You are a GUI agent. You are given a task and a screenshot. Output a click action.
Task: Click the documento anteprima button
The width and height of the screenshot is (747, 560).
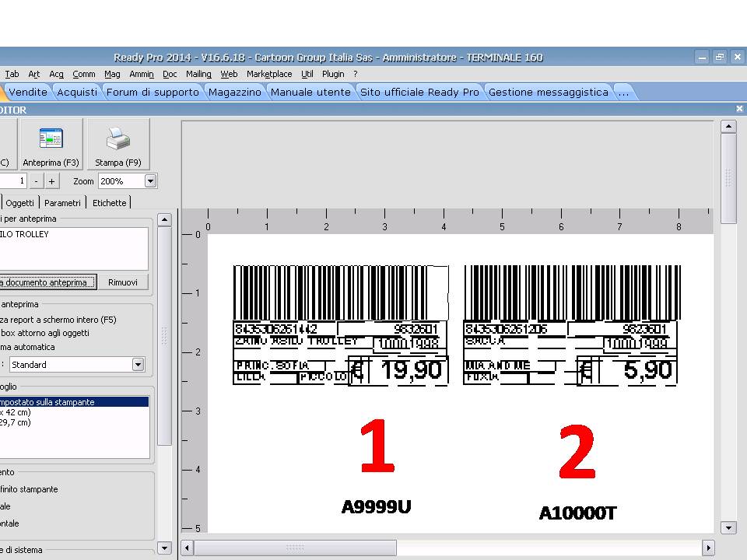point(47,282)
